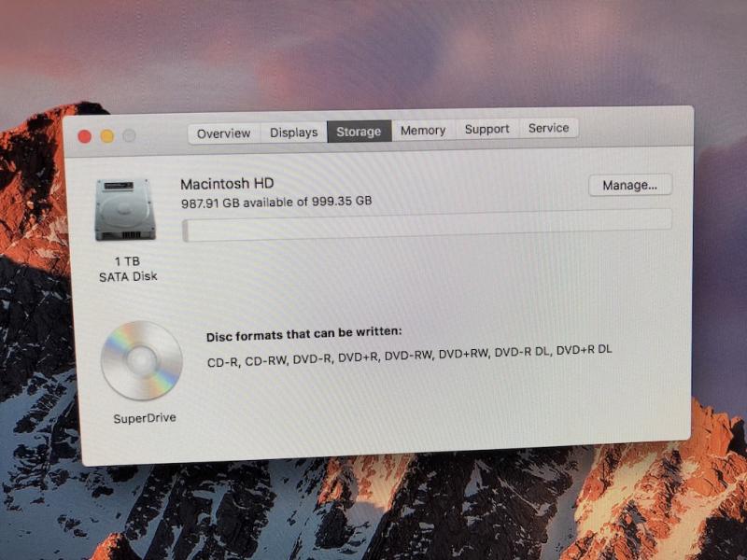The height and width of the screenshot is (560, 747).
Task: Minimize the window with the yellow button
Action: pyautogui.click(x=107, y=136)
